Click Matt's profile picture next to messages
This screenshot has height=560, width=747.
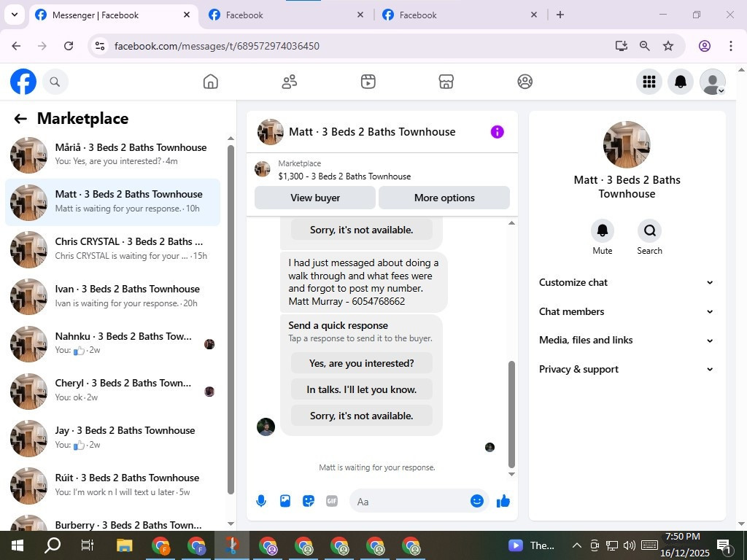pyautogui.click(x=266, y=427)
